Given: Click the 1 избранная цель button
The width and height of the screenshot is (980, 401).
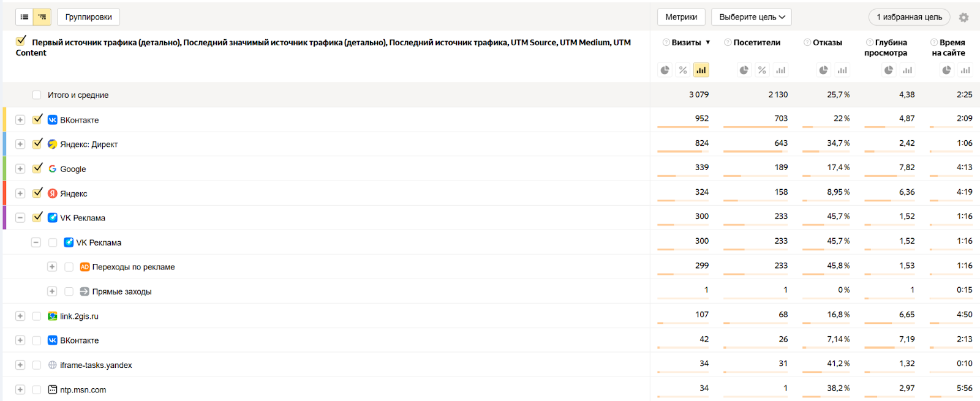Looking at the screenshot, I should [910, 17].
